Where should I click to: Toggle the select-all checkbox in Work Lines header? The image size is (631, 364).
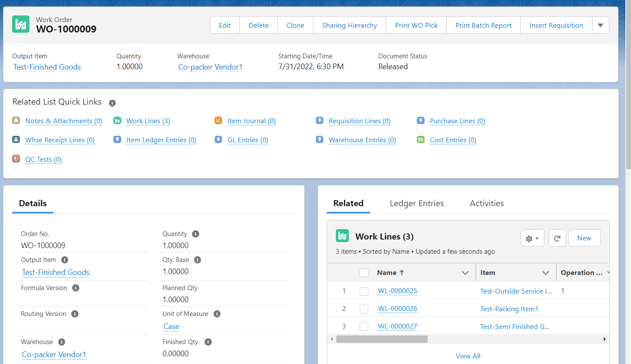[364, 273]
